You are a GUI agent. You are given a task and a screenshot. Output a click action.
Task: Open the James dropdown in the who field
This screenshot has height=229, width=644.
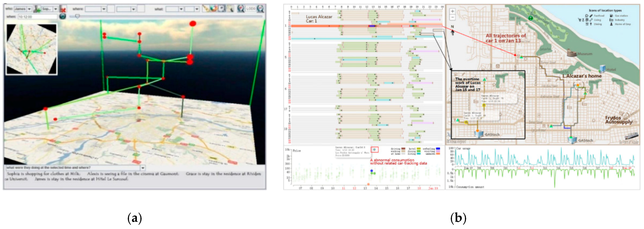coord(29,9)
